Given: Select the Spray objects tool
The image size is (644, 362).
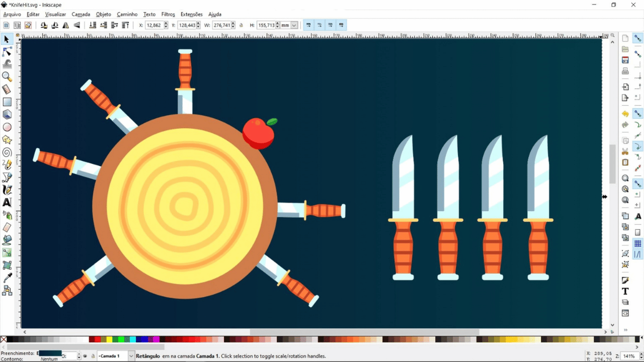Looking at the screenshot, I should coord(7,215).
